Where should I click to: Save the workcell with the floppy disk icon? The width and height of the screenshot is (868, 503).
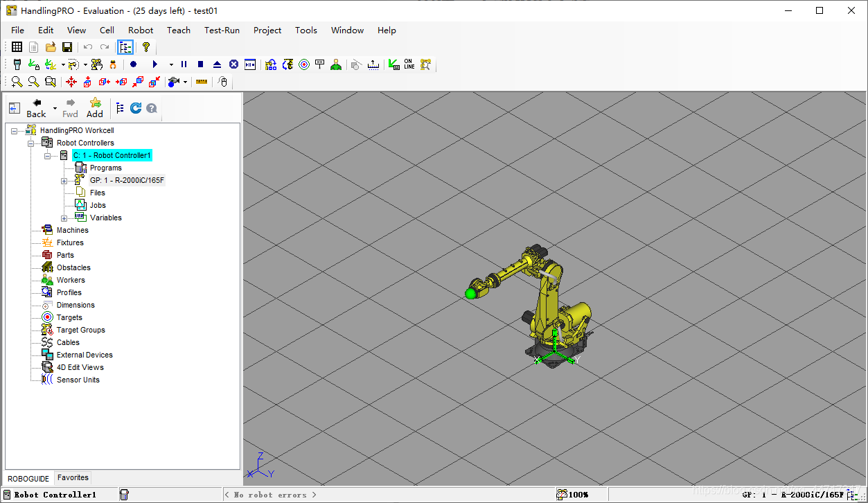[x=67, y=47]
